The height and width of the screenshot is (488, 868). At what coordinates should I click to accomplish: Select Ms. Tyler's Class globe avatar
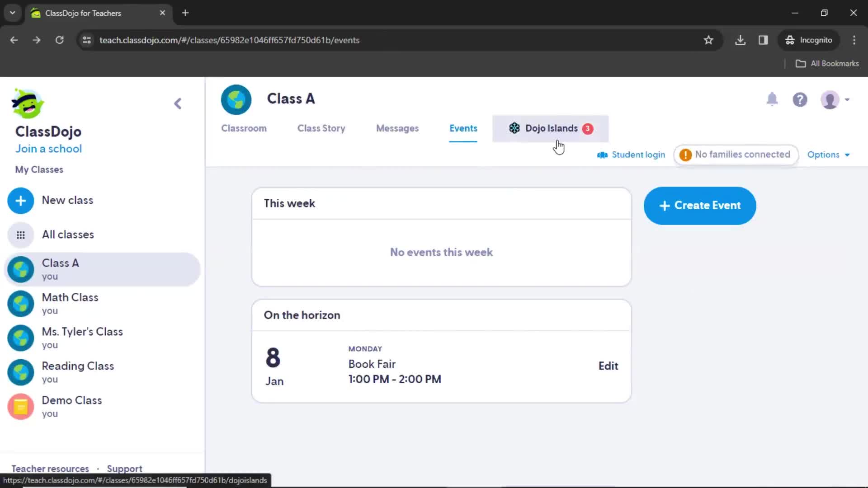[21, 338]
